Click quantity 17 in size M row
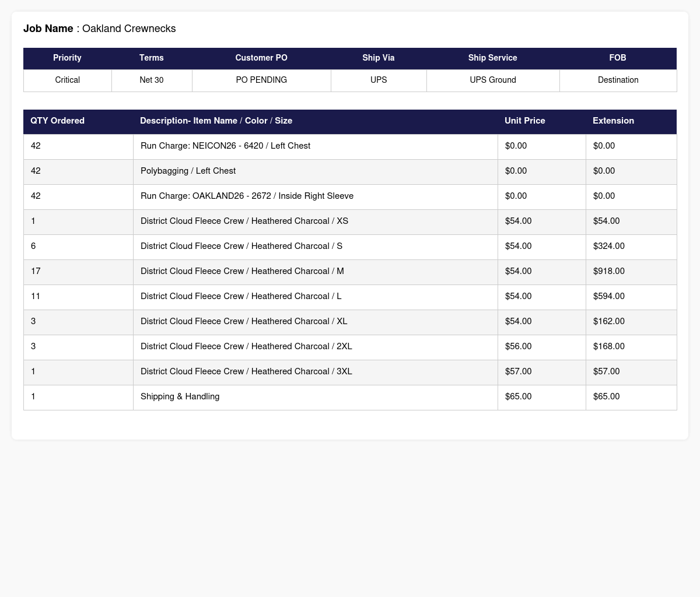Screen dimensions: 700x597 (x=36, y=271)
